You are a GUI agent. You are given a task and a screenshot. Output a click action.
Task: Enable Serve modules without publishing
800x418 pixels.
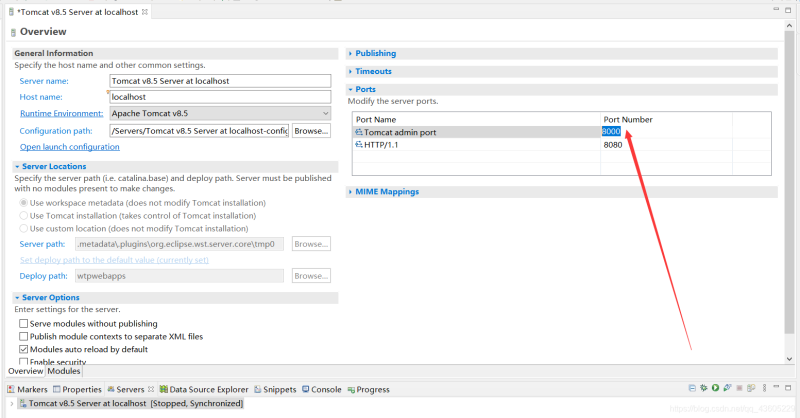click(x=23, y=324)
